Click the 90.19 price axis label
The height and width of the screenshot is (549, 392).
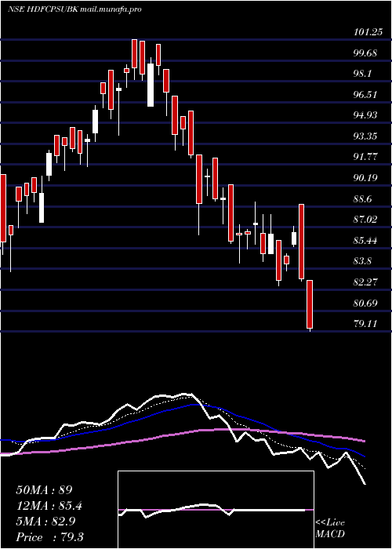(x=365, y=178)
